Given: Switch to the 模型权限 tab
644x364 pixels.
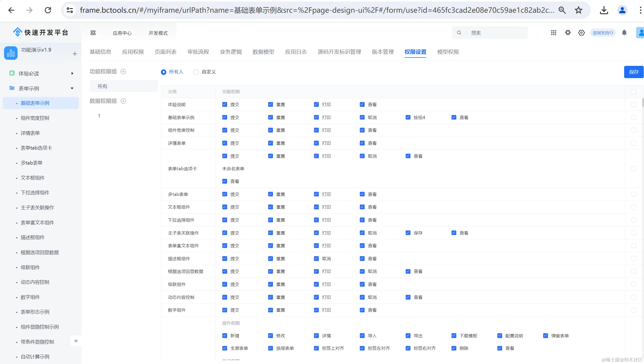Looking at the screenshot, I should click(448, 52).
